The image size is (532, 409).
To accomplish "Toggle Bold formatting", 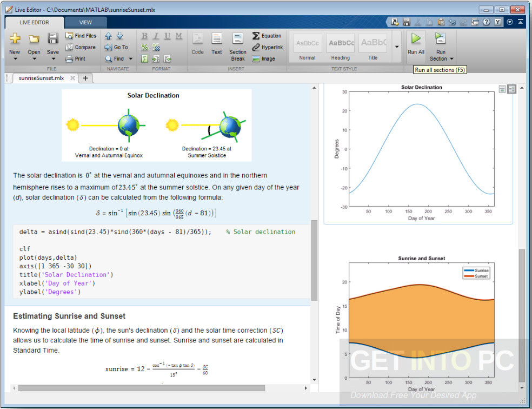I will (144, 36).
